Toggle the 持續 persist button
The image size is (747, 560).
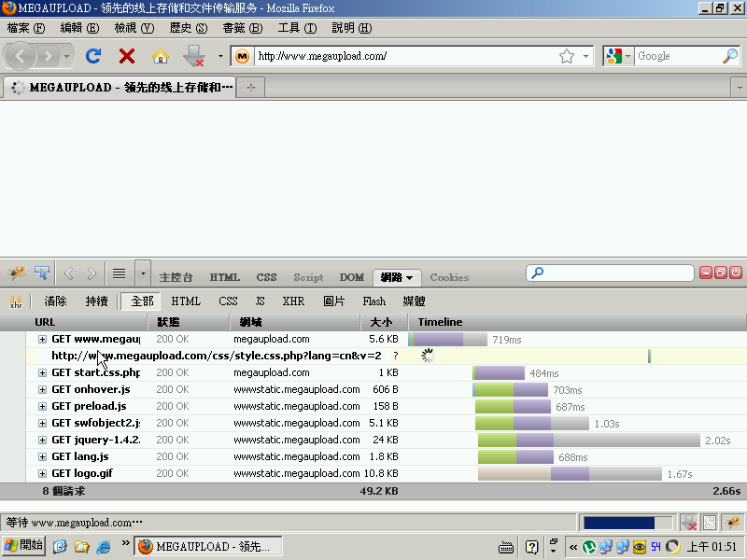coord(97,301)
